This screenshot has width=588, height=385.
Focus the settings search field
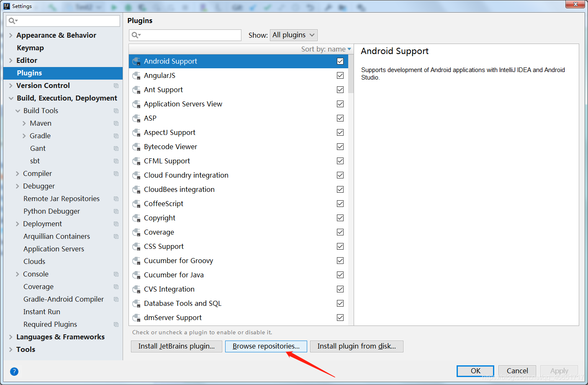[x=63, y=21]
